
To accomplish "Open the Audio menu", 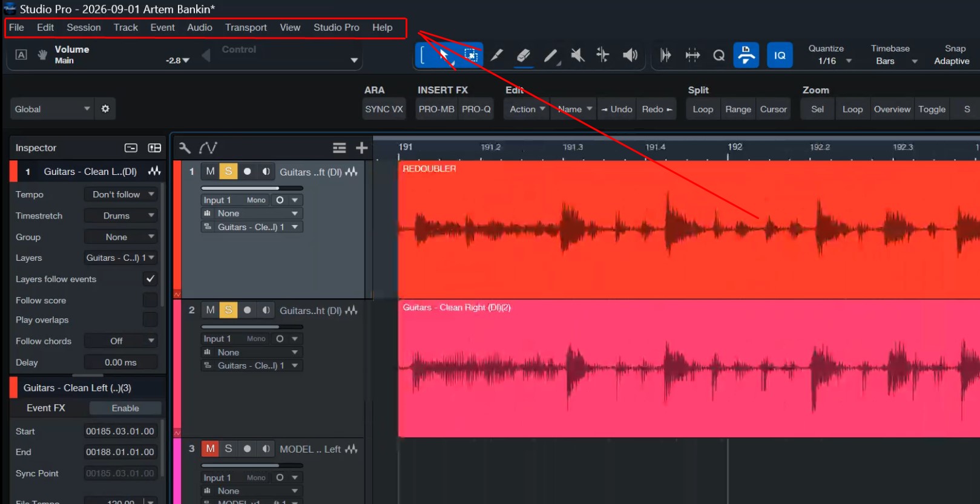I will tap(200, 27).
